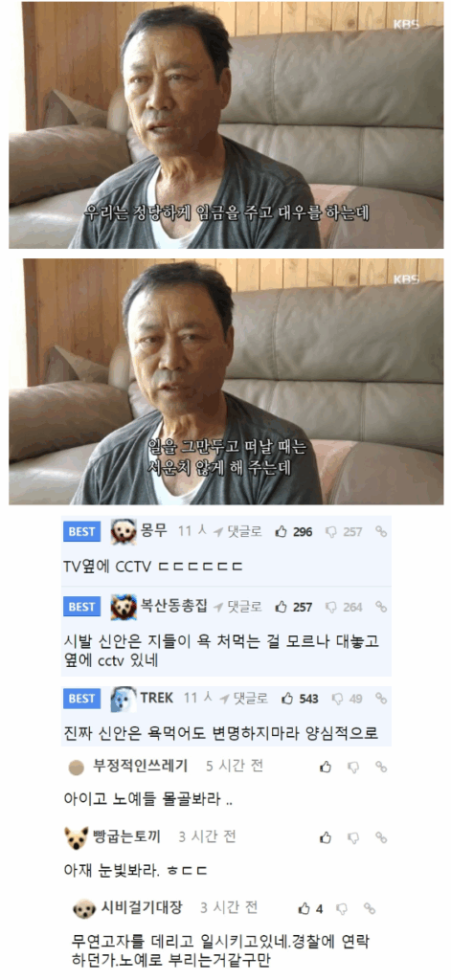Image resolution: width=451 pixels, height=980 pixels.
Task: Click first KBS video screenshot
Action: click(226, 125)
